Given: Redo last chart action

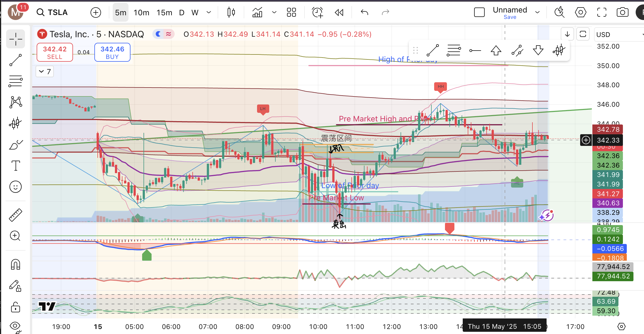Looking at the screenshot, I should (385, 13).
